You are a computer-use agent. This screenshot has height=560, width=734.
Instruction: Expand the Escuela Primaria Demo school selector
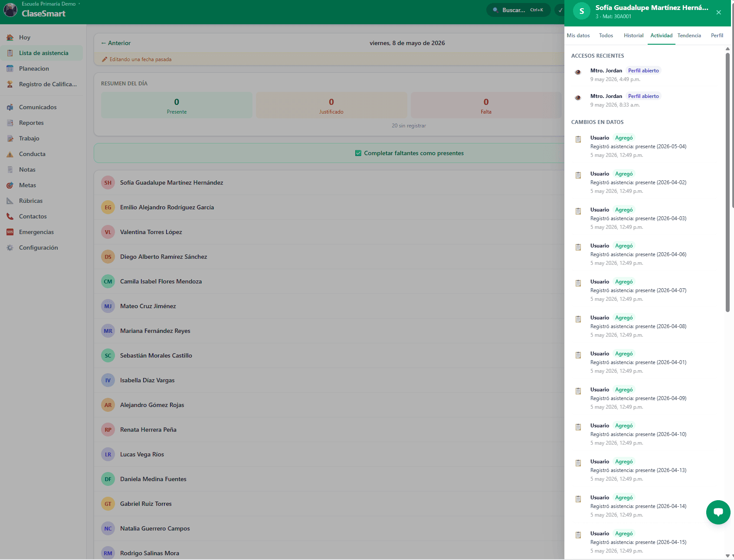pos(51,4)
